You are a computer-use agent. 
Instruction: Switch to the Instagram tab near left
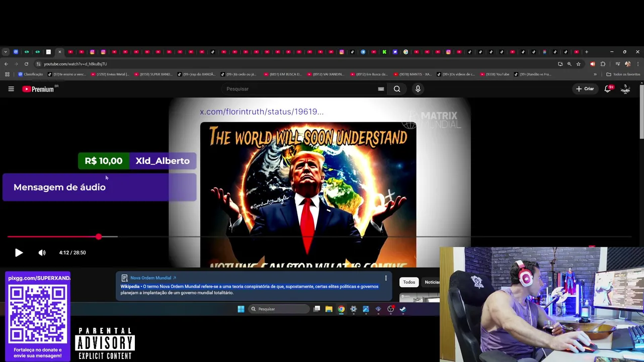(92, 52)
